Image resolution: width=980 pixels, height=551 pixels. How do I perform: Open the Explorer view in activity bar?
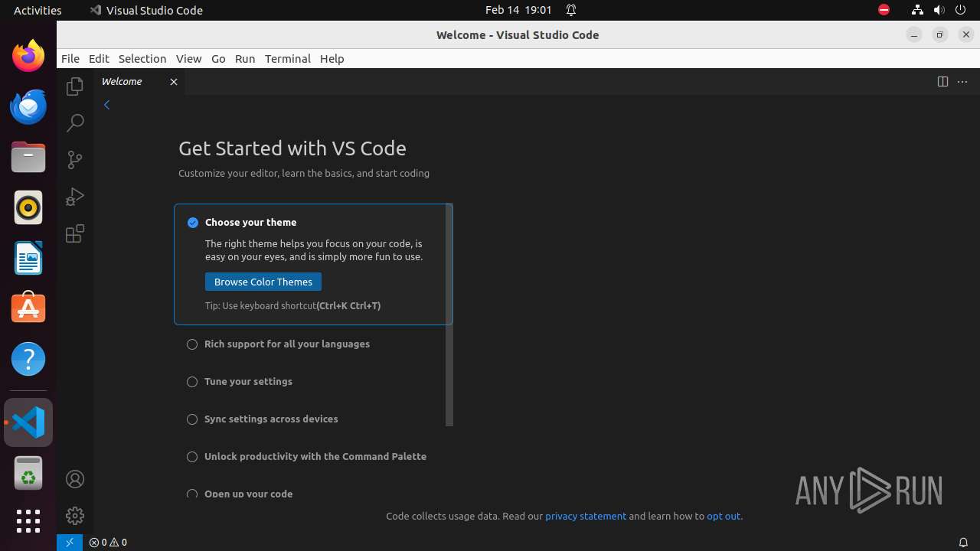point(75,86)
